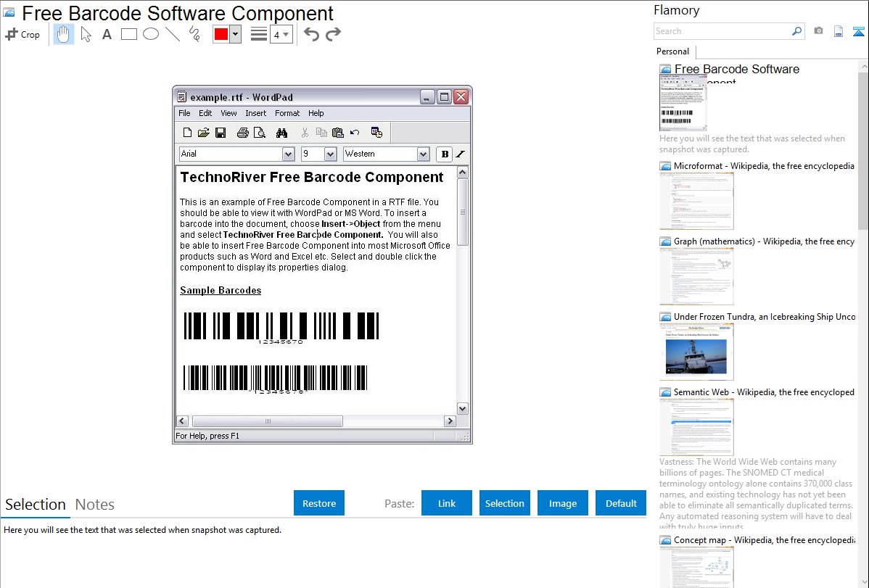Click WordPad horizontal scrollbar right arrow
869x588 pixels.
tap(450, 421)
